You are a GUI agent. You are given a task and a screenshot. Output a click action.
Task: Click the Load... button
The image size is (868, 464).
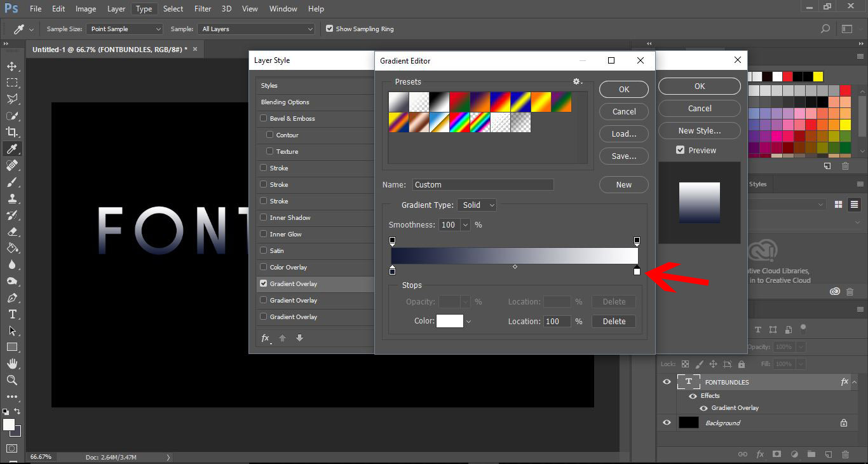point(624,134)
